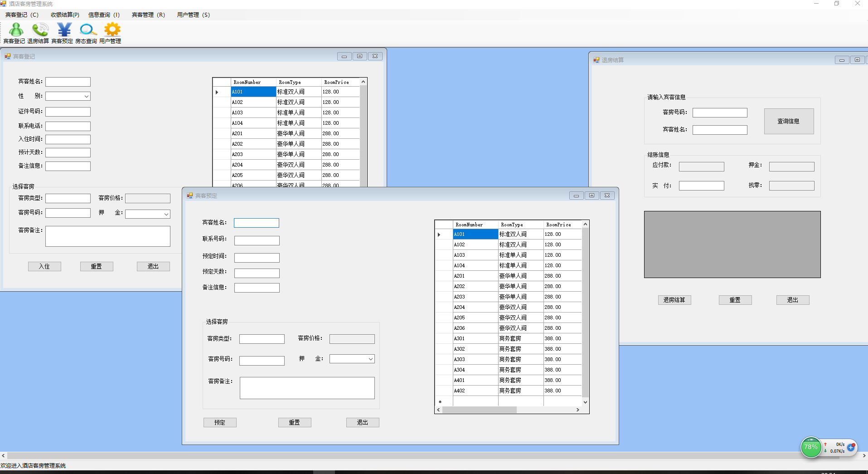
Task: Click RoomPrice header in 宾客登记 grid
Action: point(340,82)
